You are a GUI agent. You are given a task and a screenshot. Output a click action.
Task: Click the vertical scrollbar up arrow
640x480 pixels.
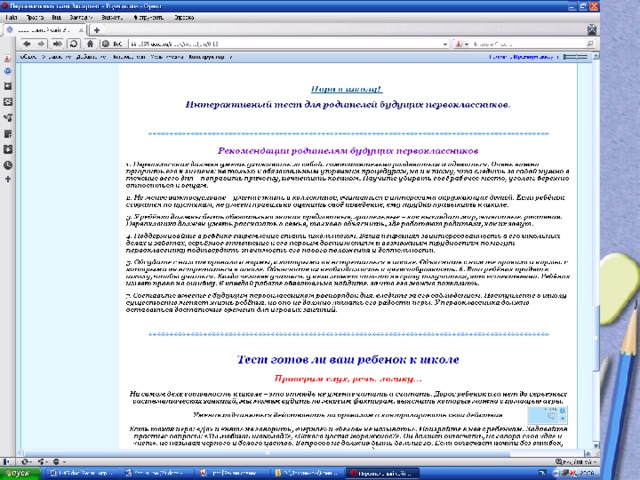tap(596, 57)
